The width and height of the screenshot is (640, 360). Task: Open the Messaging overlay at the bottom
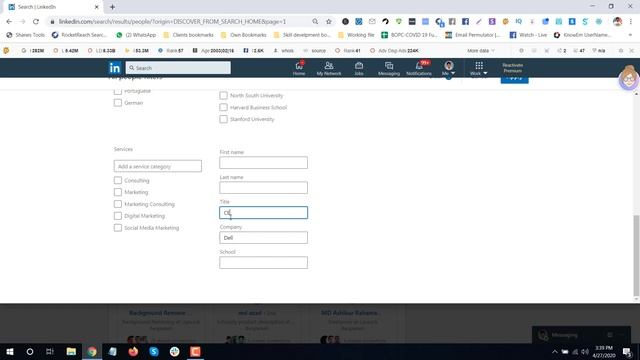point(581,335)
